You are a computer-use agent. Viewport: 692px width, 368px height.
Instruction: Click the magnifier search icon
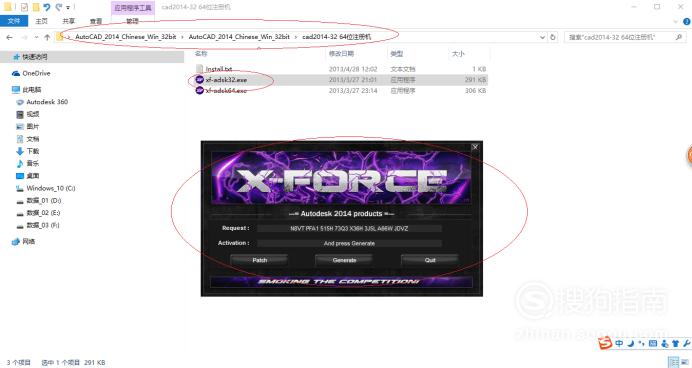(x=679, y=38)
